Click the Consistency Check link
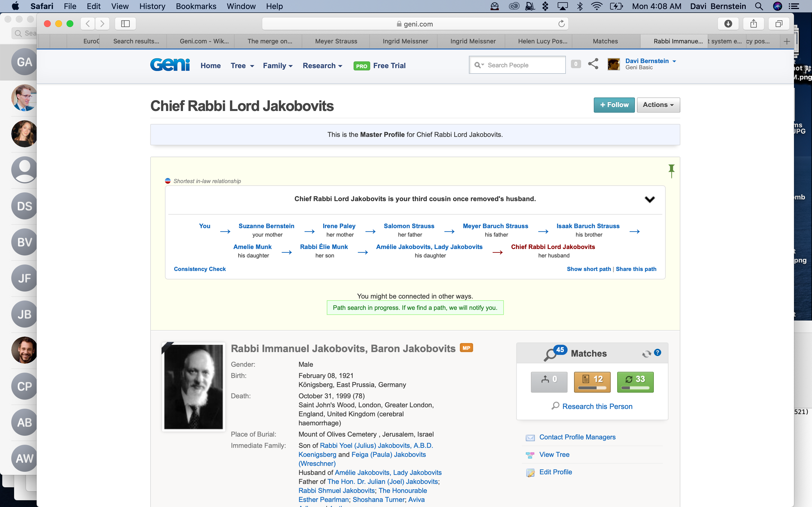 (200, 269)
